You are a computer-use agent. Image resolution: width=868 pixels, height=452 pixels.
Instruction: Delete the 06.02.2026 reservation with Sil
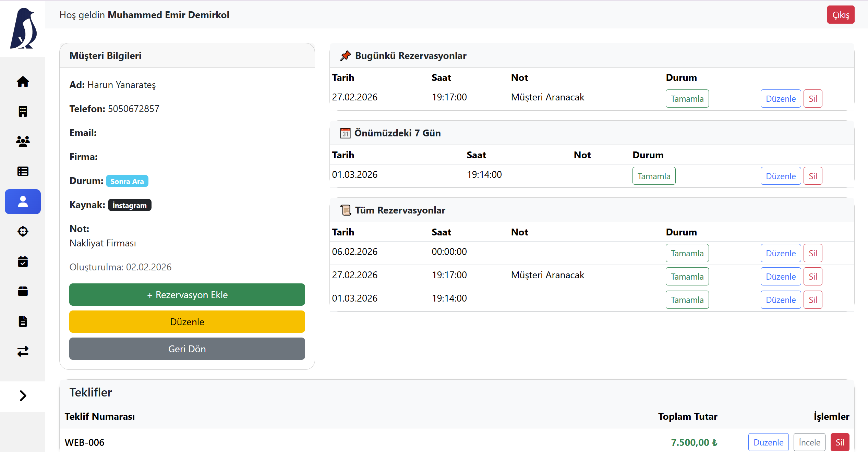pos(812,253)
